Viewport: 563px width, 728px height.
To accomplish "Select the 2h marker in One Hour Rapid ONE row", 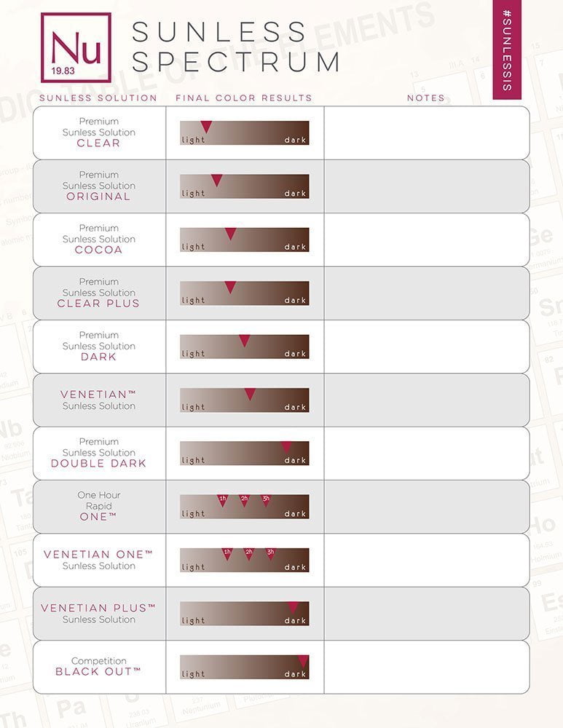I will [x=245, y=500].
